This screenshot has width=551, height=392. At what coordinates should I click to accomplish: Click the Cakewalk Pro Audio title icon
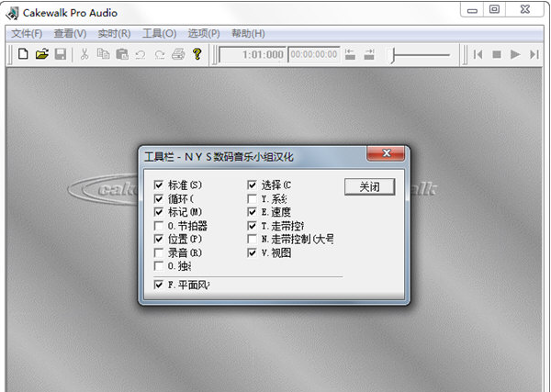point(13,14)
